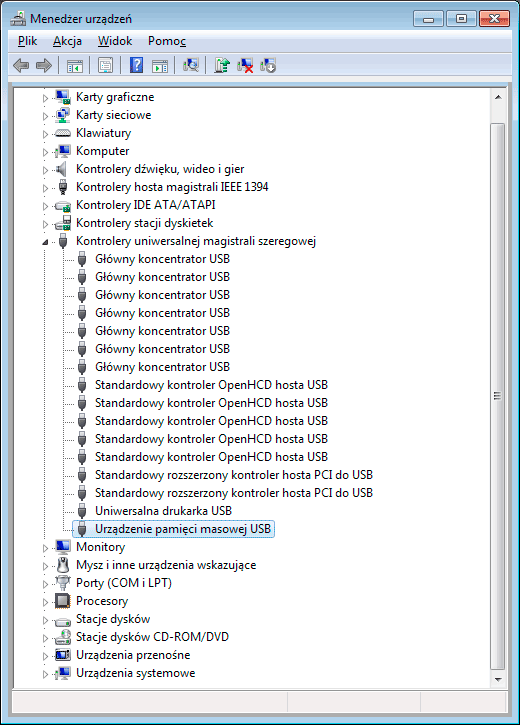Click the Uninstall device red X icon
The height and width of the screenshot is (725, 520).
point(245,65)
